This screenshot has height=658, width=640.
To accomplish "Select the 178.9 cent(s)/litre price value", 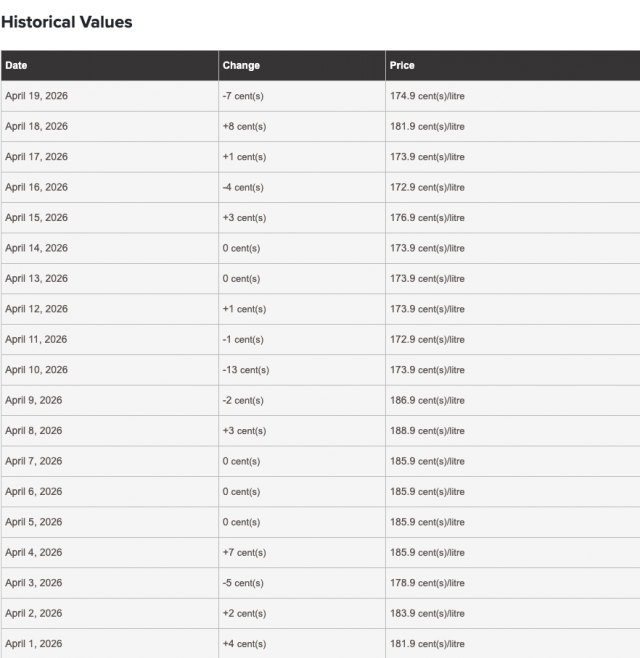I will pyautogui.click(x=427, y=583).
